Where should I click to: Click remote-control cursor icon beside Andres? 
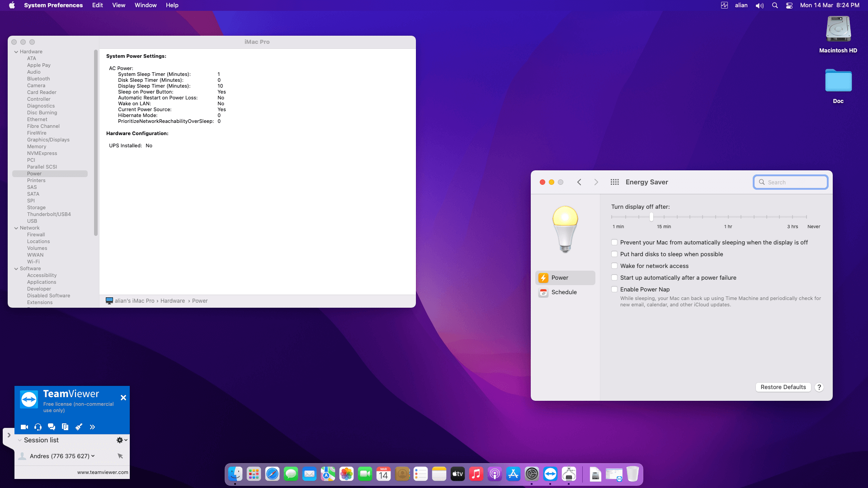pos(120,456)
